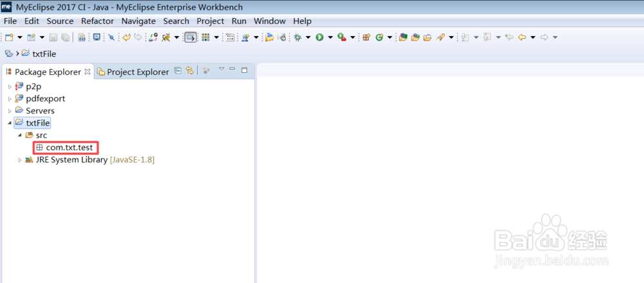Open the Project menu
644x283 pixels.
(x=211, y=21)
